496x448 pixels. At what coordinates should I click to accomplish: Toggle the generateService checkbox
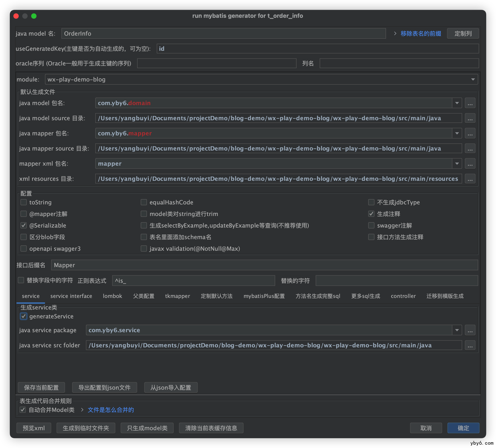24,316
